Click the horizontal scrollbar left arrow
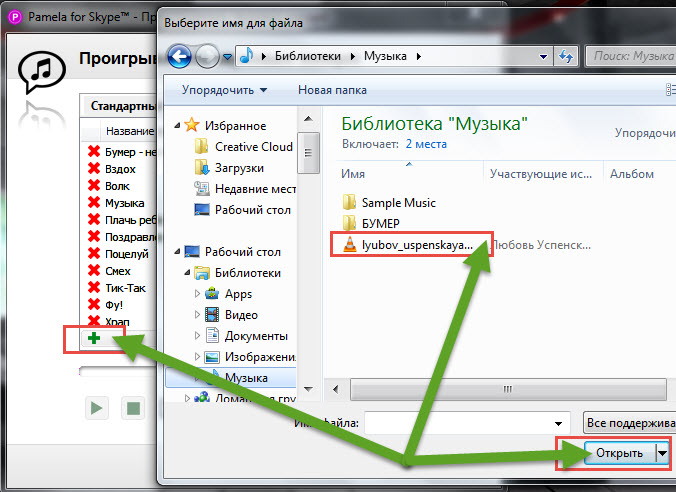Screen dimensions: 676x492 335,389
